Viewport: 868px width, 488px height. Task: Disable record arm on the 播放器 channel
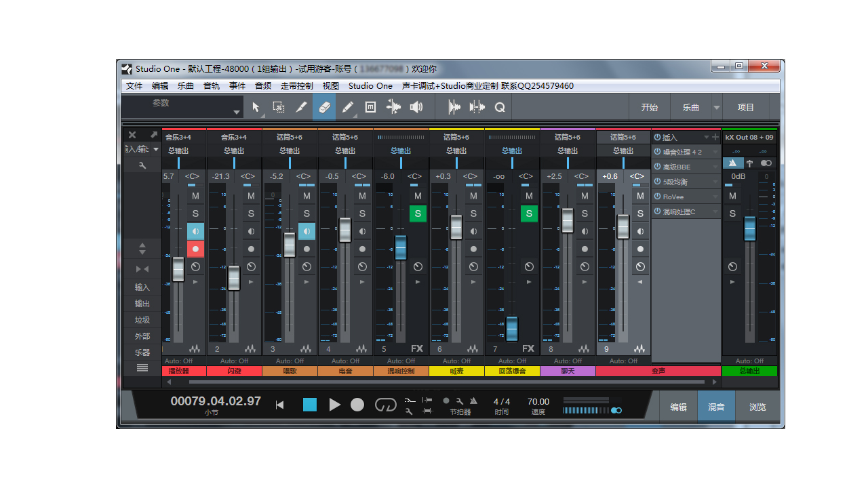click(195, 249)
